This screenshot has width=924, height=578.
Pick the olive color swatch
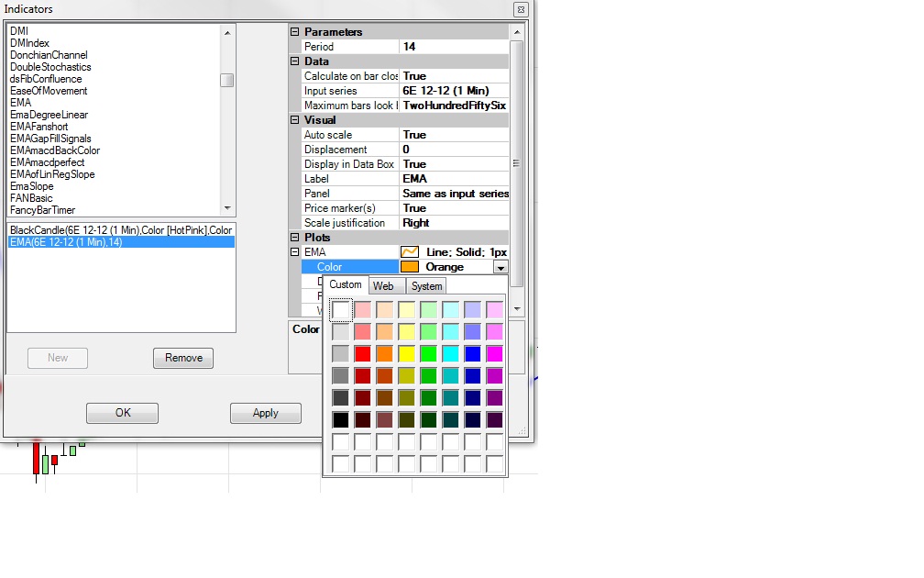407,398
